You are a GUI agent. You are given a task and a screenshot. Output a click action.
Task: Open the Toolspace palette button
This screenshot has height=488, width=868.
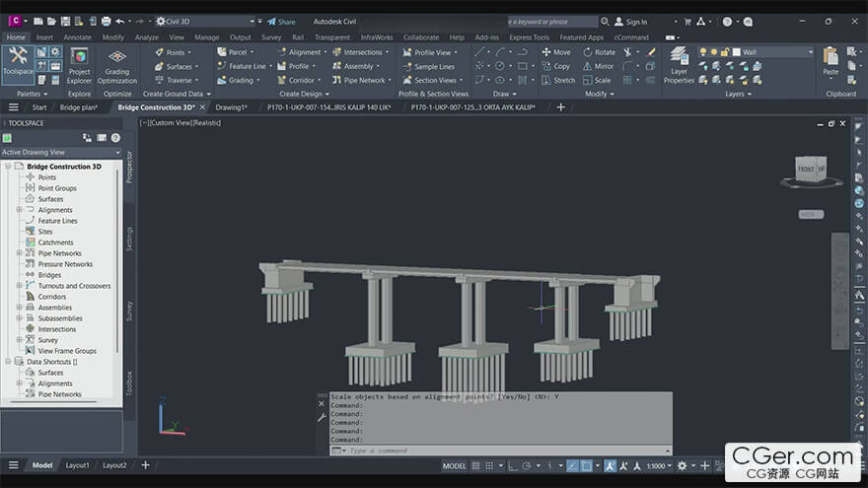coord(18,62)
